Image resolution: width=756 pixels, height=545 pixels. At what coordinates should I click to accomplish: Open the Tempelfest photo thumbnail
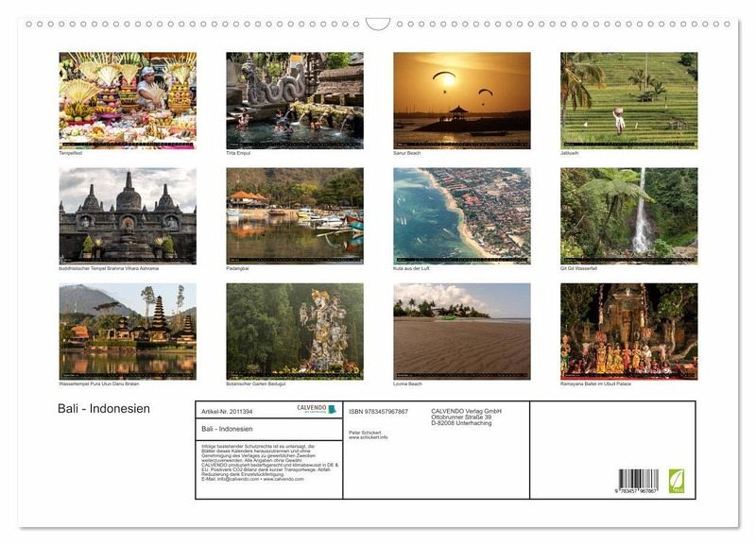tap(128, 100)
